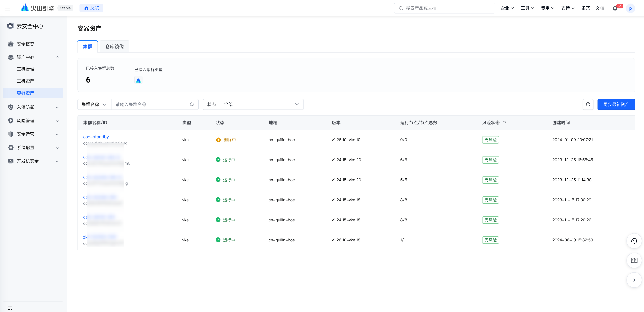Click 无风险 tag in csc-standby row
This screenshot has width=644, height=312.
490,140
